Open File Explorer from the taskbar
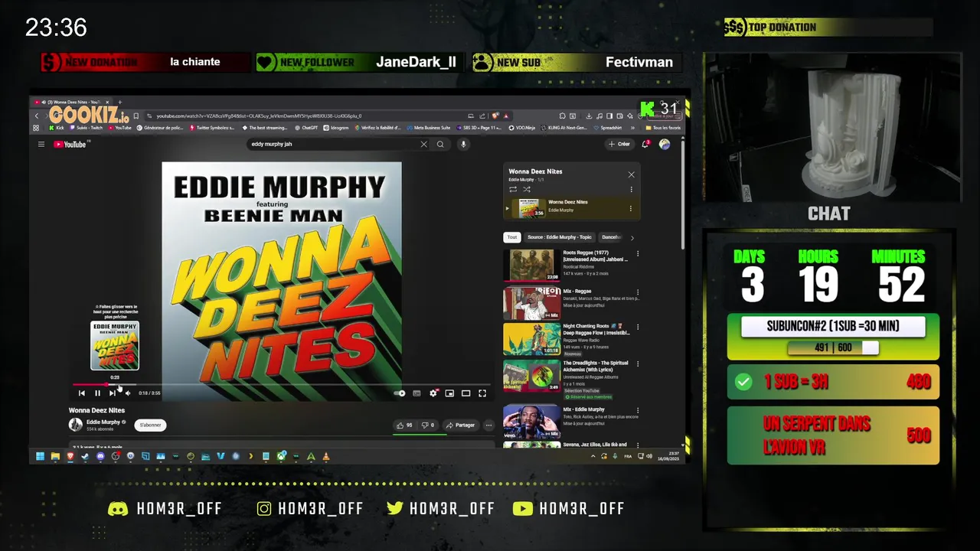This screenshot has width=980, height=551. tap(55, 457)
